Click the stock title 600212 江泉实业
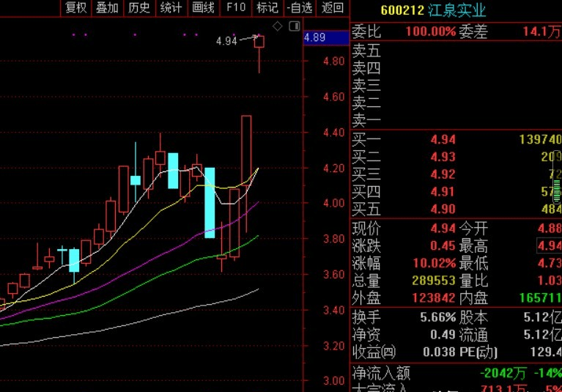Screen dimensions: 562x392 pyautogui.click(x=433, y=11)
